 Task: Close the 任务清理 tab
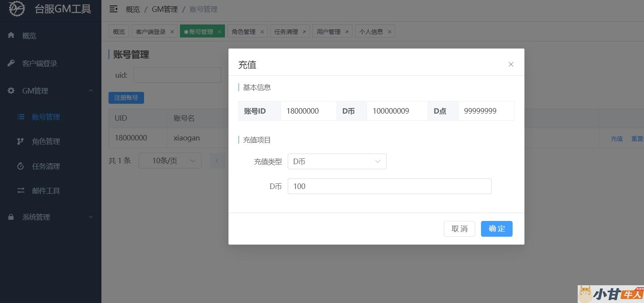(x=304, y=32)
